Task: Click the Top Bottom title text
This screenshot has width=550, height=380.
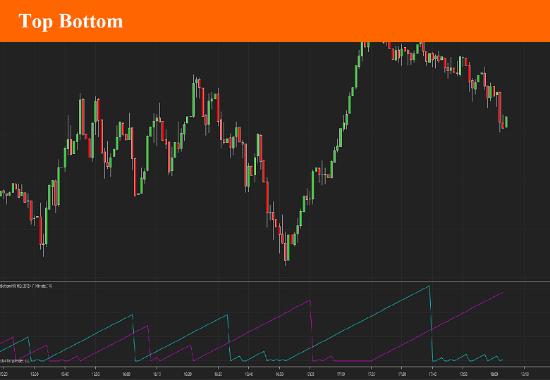Action: [71, 21]
